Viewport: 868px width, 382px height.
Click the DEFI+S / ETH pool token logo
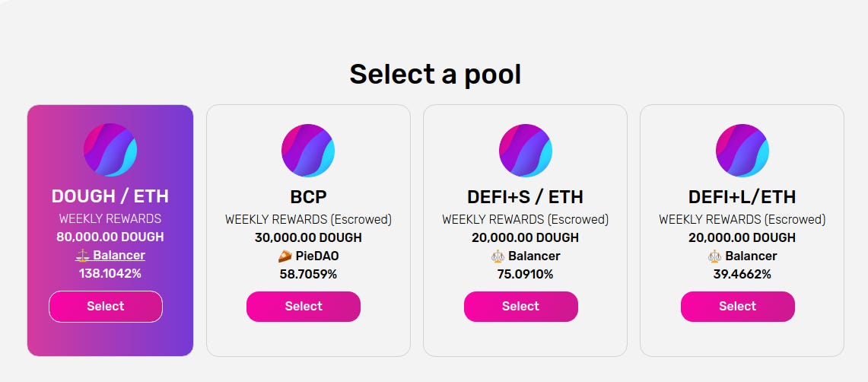click(x=526, y=151)
